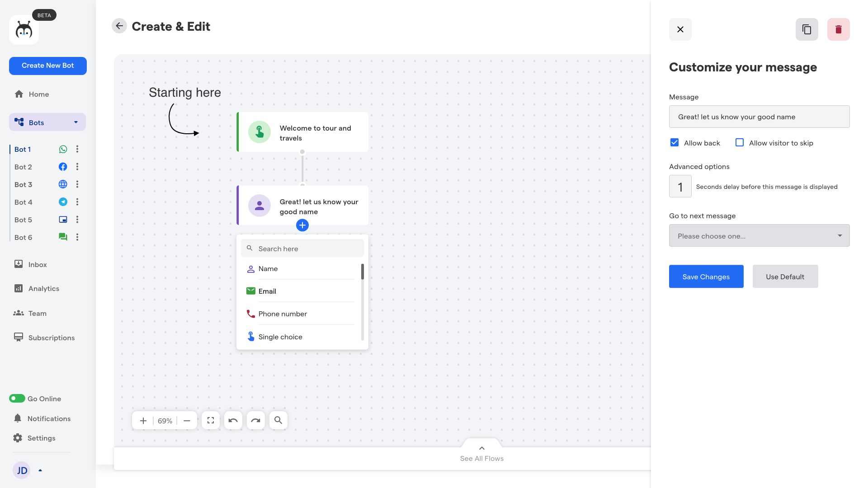Click the chat icon for Bot 6
Image resolution: width=868 pixels, height=488 pixels.
[x=63, y=237]
